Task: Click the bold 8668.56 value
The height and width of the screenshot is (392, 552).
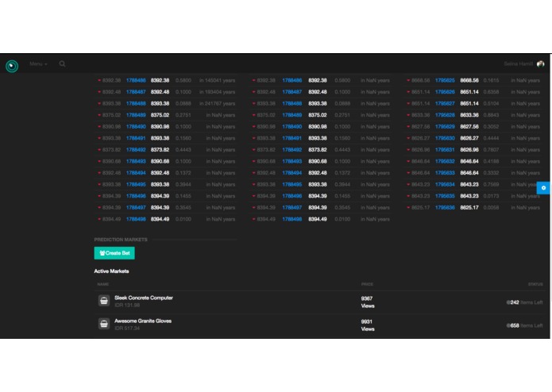Action: click(x=469, y=80)
